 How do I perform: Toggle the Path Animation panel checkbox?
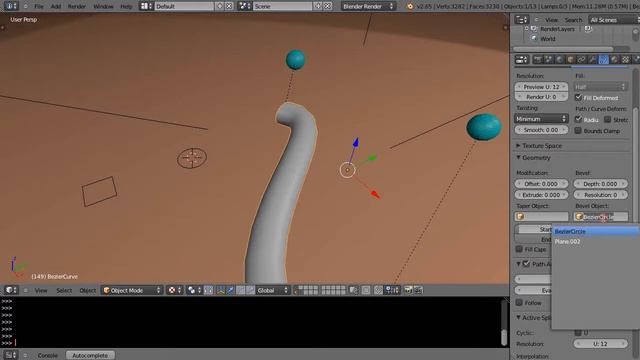pos(527,264)
